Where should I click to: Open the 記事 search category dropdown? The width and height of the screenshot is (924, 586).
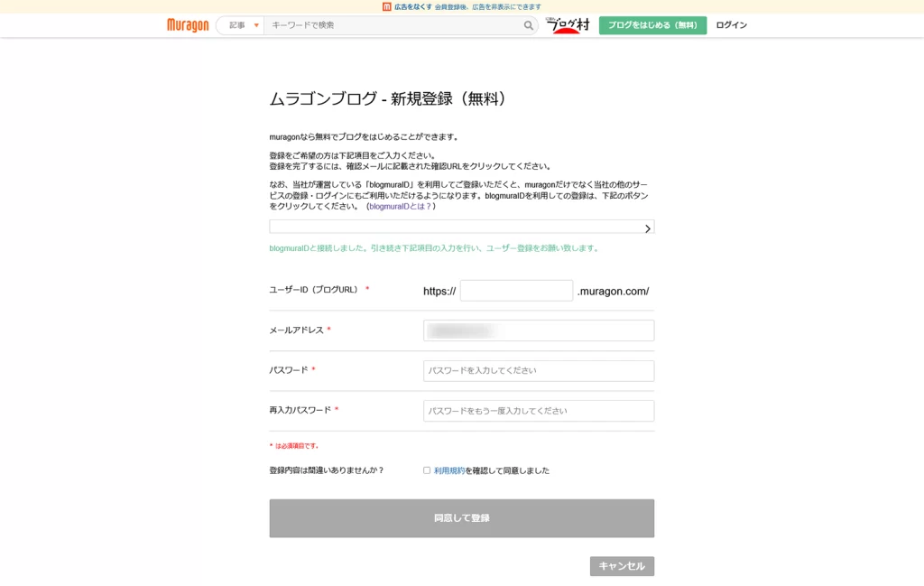(x=242, y=25)
